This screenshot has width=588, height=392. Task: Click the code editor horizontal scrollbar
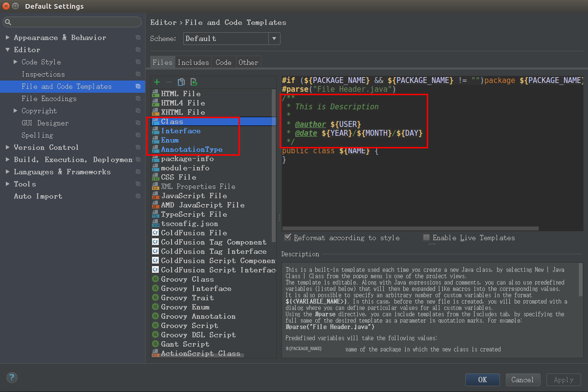coord(411,228)
